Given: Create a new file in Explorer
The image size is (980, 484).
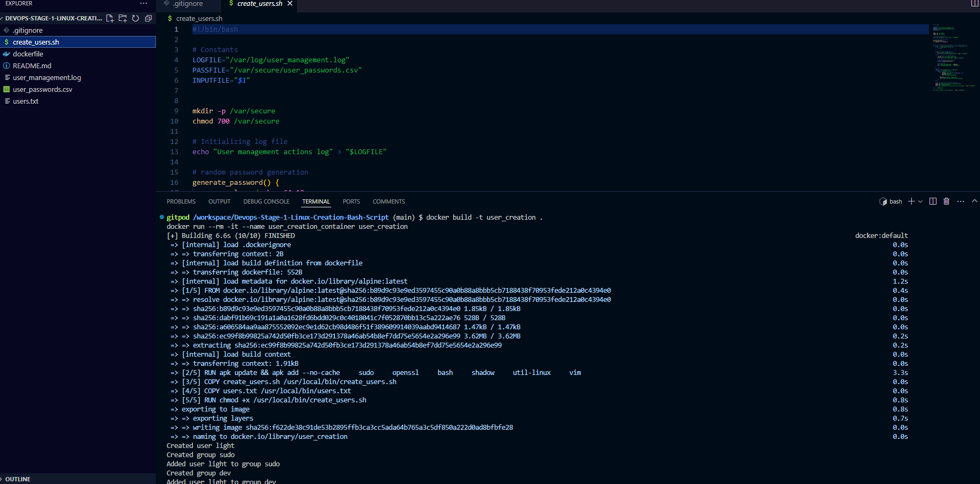Looking at the screenshot, I should coord(110,18).
